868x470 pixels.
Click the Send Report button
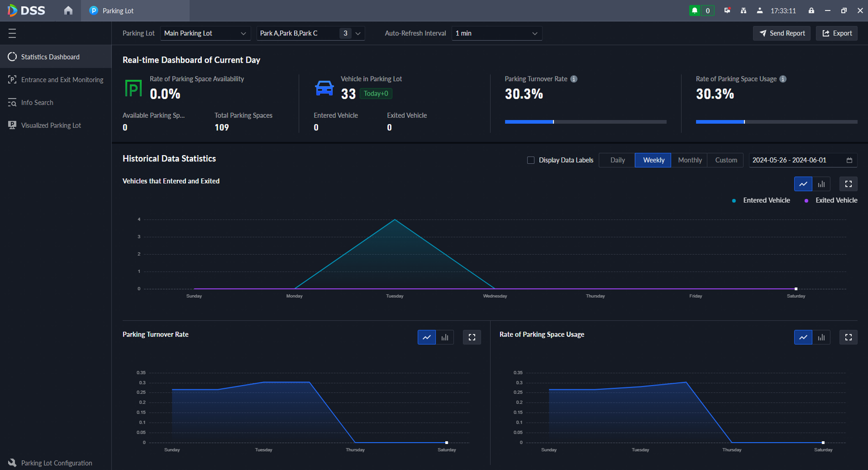point(782,33)
